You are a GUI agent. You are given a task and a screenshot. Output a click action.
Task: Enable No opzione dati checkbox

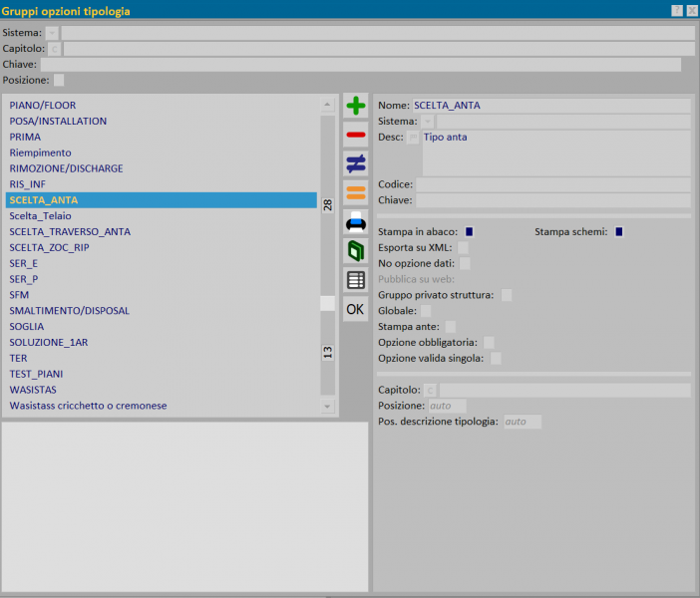[465, 263]
